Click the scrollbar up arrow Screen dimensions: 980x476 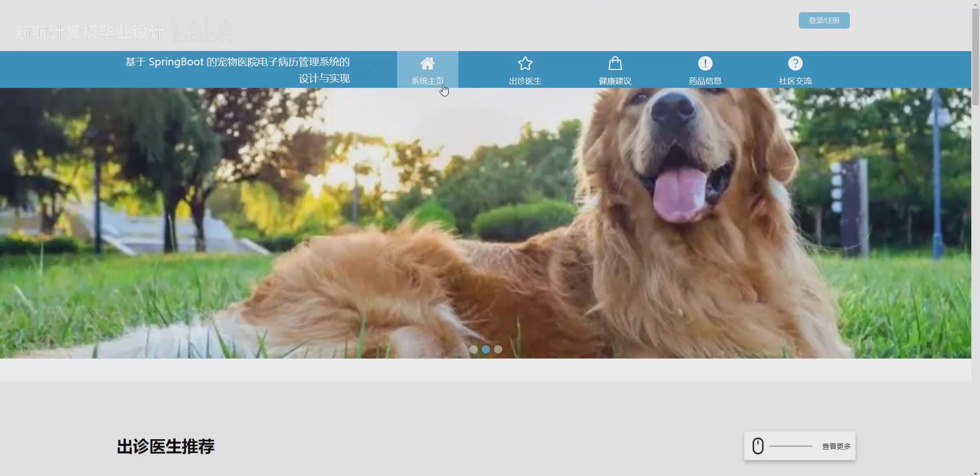coord(975,4)
